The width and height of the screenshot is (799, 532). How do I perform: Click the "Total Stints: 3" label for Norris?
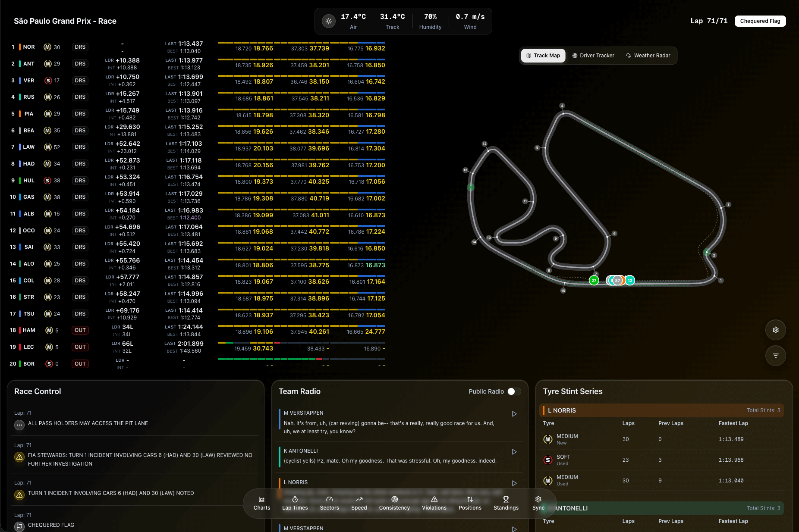coord(763,410)
